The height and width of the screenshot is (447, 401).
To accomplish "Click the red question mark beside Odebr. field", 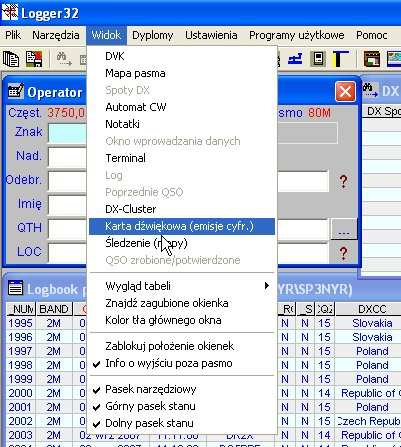I will point(343,181).
